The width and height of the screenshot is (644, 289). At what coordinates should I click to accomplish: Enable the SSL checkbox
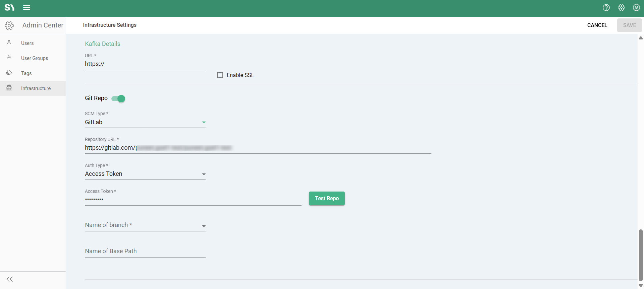[x=220, y=75]
